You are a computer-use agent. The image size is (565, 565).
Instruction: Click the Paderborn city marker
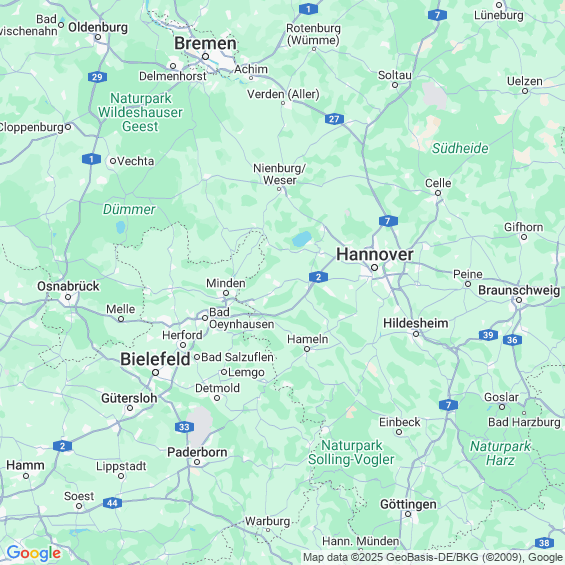(x=197, y=462)
